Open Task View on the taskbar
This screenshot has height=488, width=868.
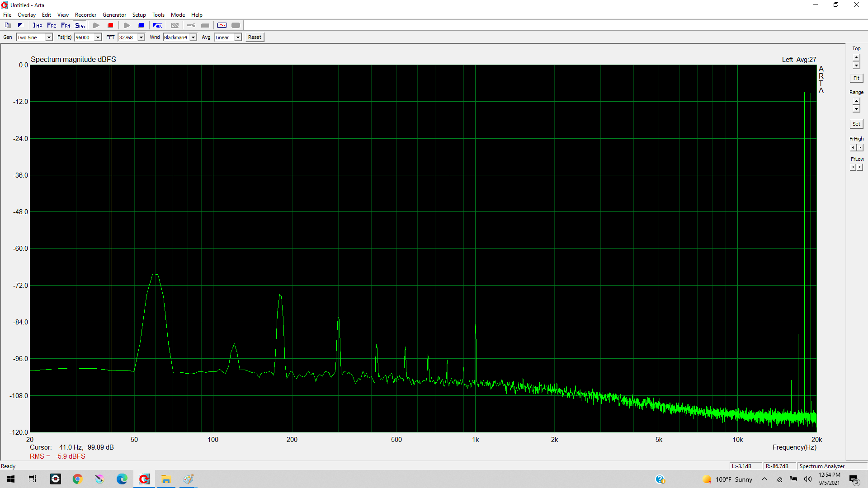33,479
